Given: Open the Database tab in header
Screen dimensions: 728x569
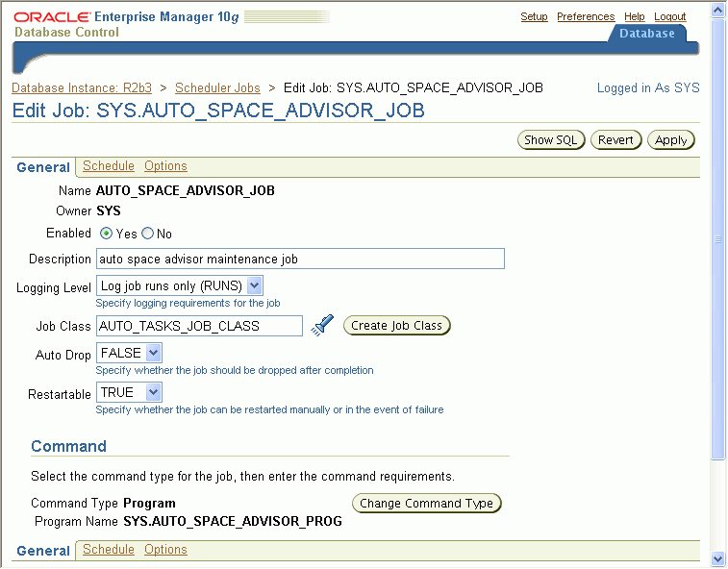Looking at the screenshot, I should (646, 33).
